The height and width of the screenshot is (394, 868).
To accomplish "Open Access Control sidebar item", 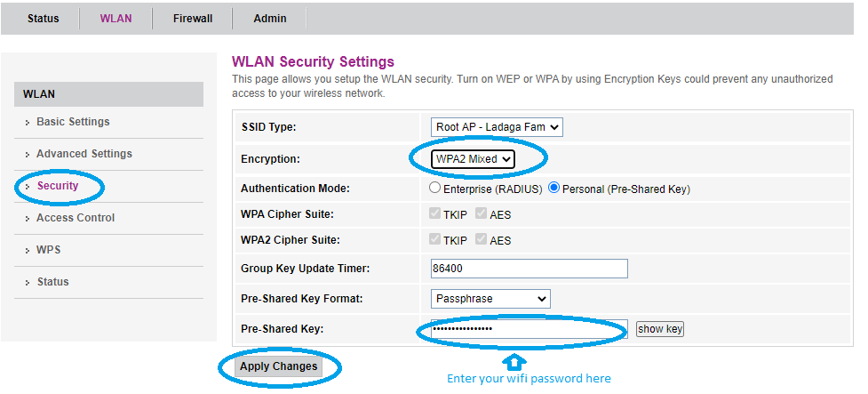I will point(76,218).
